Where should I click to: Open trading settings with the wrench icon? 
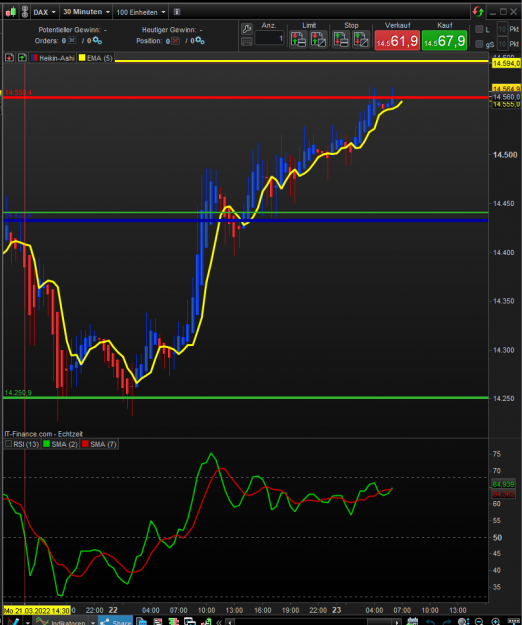(x=247, y=29)
